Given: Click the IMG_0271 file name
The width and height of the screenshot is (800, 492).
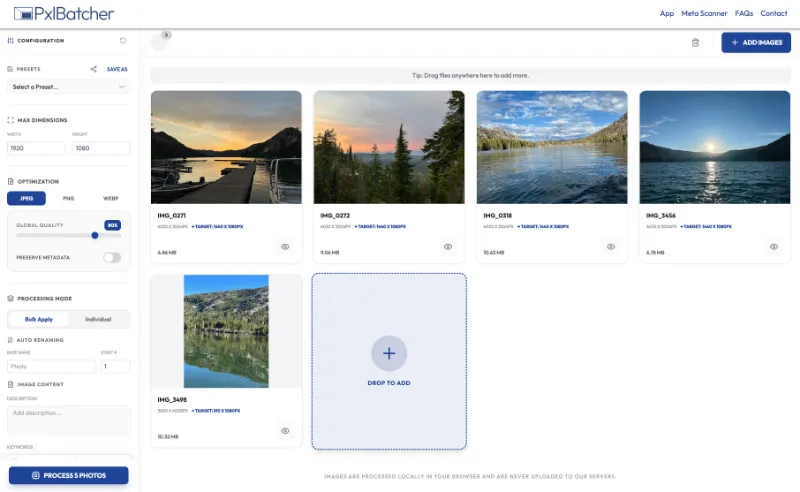Looking at the screenshot, I should tap(171, 215).
